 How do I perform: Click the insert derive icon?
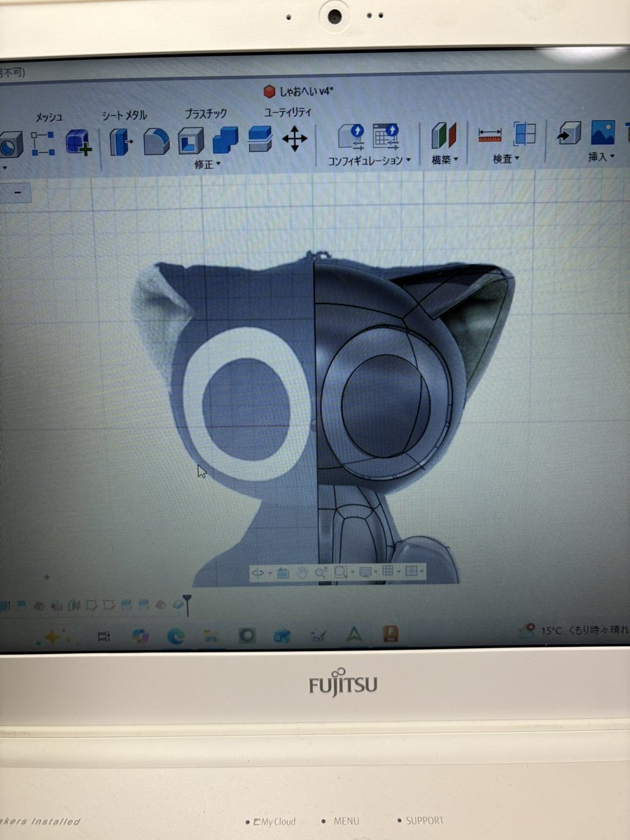coord(568,132)
